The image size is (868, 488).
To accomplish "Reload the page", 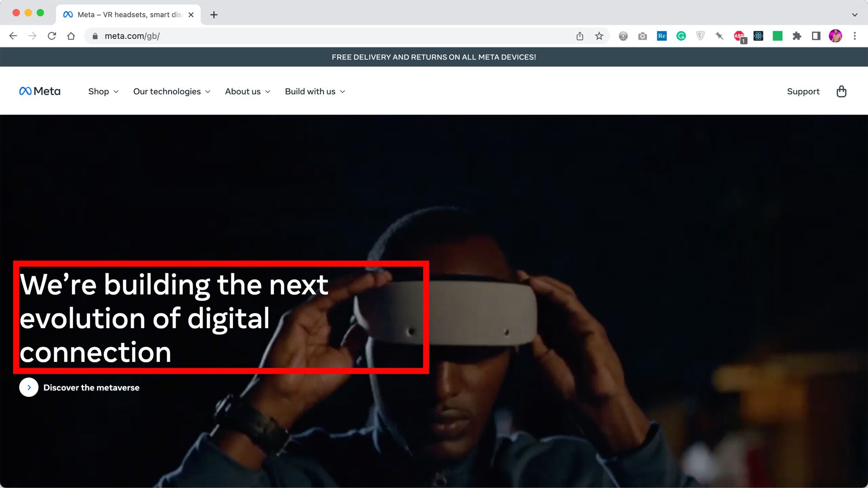I will point(52,36).
